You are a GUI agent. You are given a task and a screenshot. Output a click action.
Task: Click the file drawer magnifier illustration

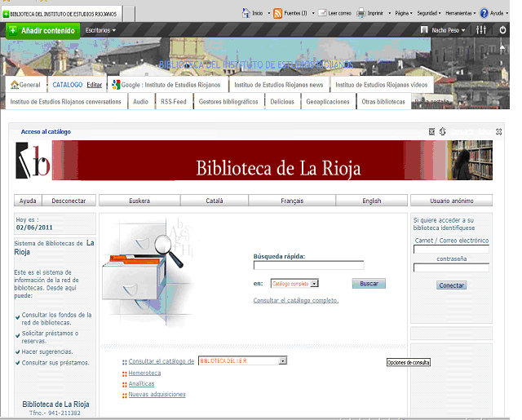[147, 272]
